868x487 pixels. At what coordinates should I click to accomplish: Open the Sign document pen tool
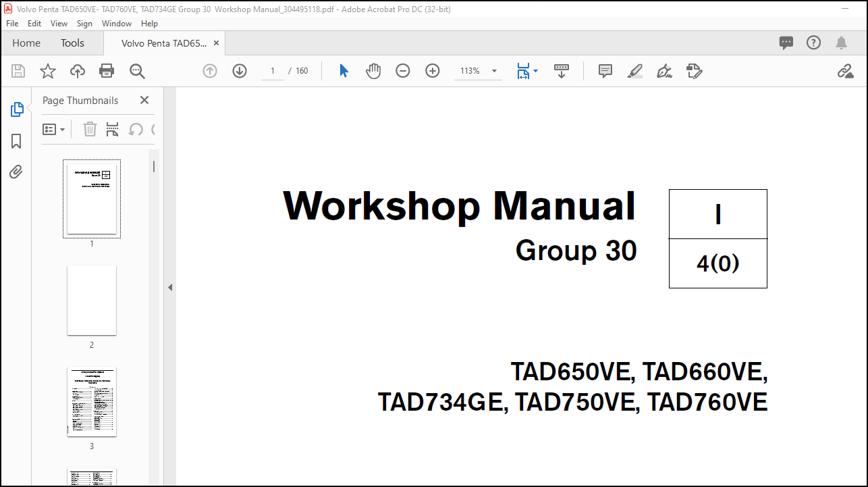pyautogui.click(x=665, y=71)
